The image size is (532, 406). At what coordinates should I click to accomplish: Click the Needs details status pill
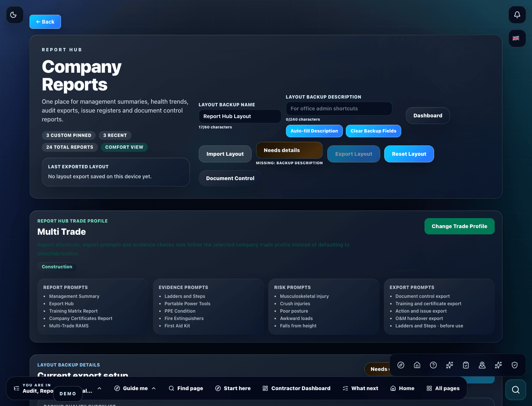289,150
